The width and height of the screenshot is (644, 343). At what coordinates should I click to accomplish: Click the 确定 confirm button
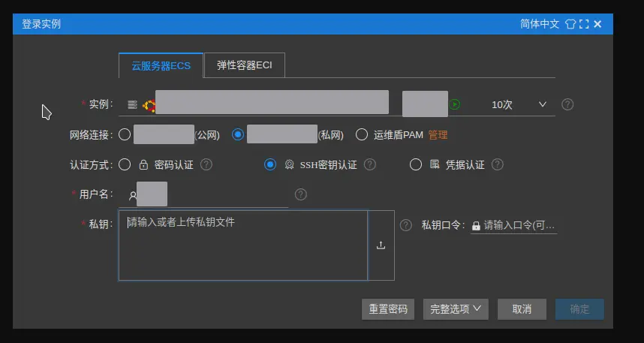click(579, 309)
